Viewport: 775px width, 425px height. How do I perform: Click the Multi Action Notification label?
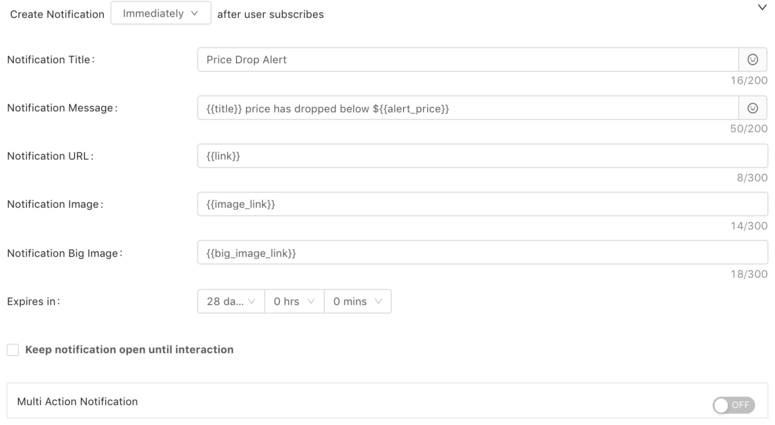click(x=78, y=401)
